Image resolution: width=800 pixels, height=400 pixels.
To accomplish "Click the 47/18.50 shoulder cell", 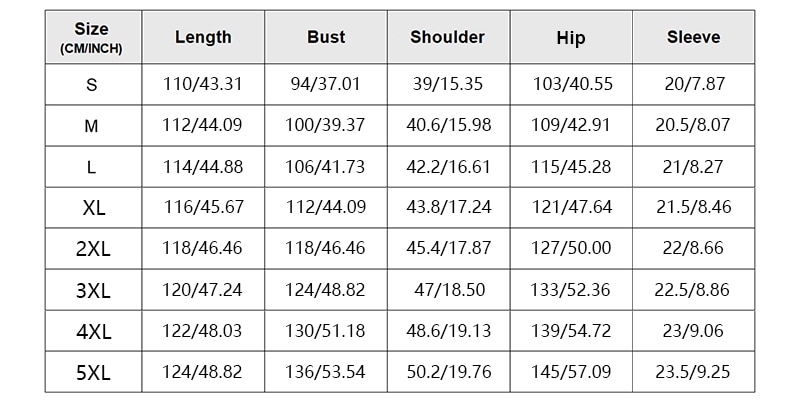I will [448, 290].
